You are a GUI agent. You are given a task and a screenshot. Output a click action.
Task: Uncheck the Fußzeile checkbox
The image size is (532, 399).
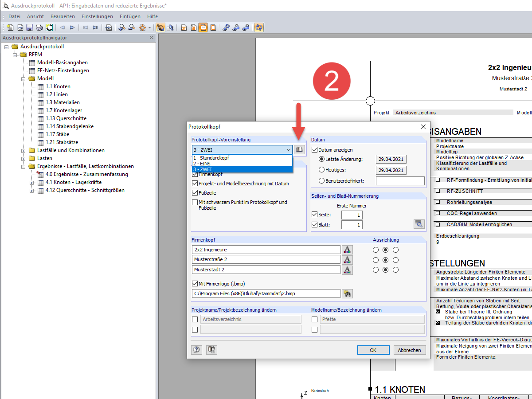click(x=195, y=193)
